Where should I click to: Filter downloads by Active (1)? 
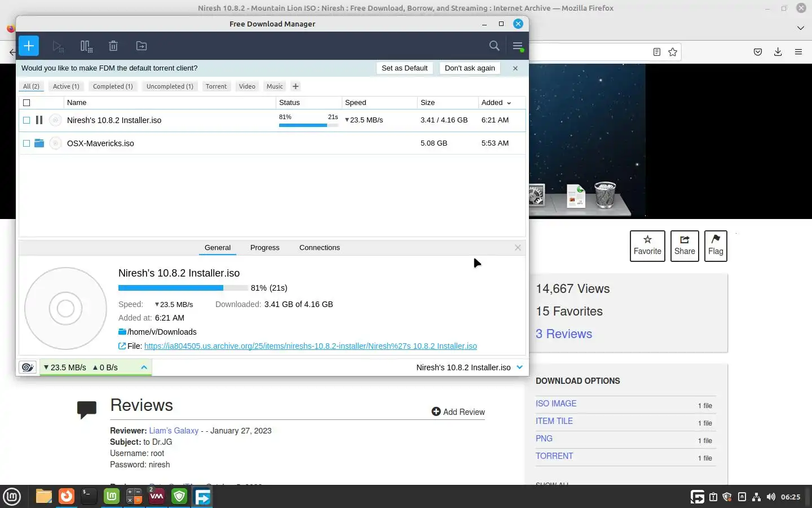point(66,86)
